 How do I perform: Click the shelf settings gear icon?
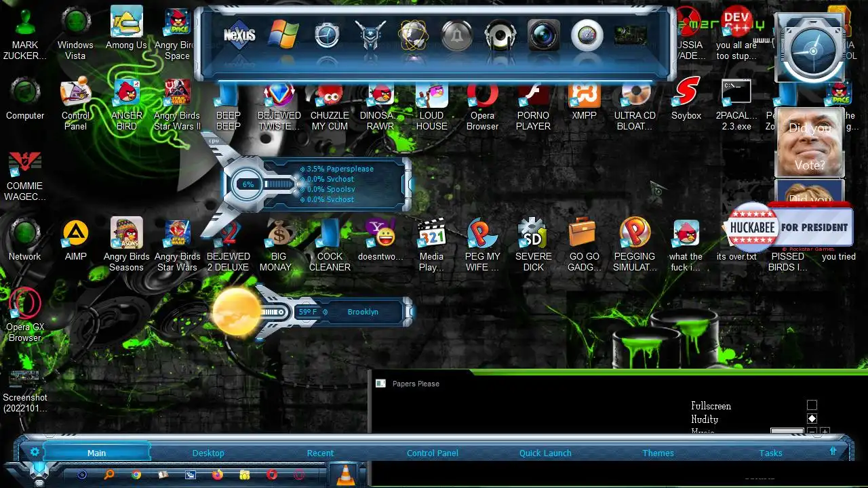click(35, 451)
